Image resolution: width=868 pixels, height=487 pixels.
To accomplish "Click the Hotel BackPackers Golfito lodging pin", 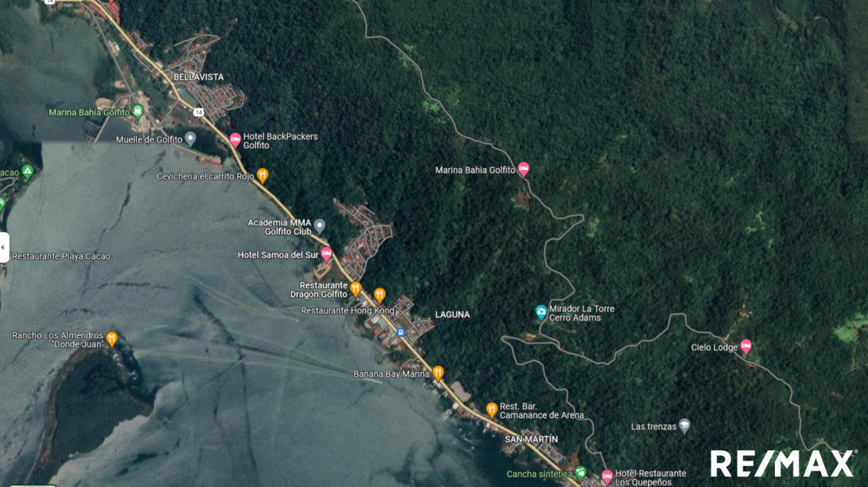I will (x=235, y=140).
